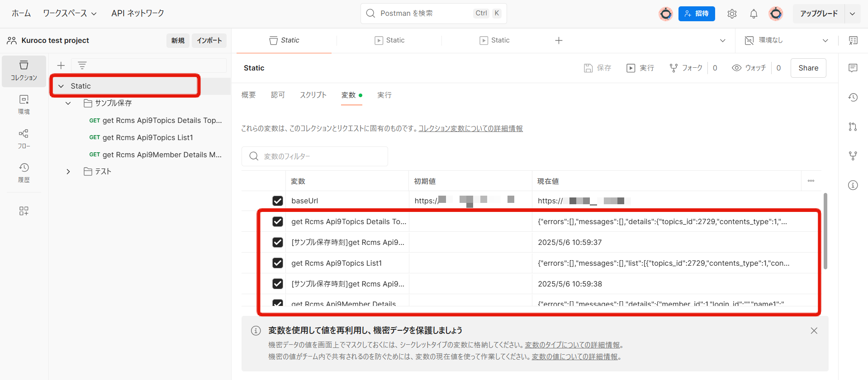Open the environment quick look icon

(x=853, y=41)
